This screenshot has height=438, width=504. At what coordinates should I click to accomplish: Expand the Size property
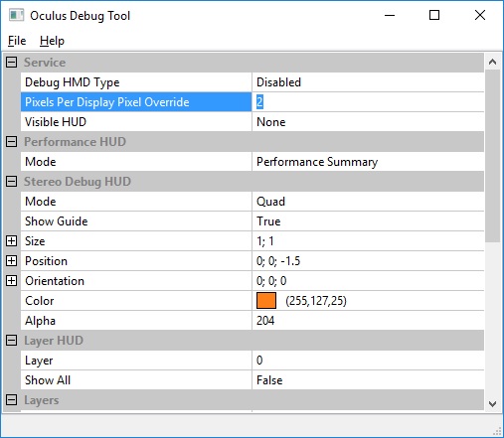pos(12,241)
